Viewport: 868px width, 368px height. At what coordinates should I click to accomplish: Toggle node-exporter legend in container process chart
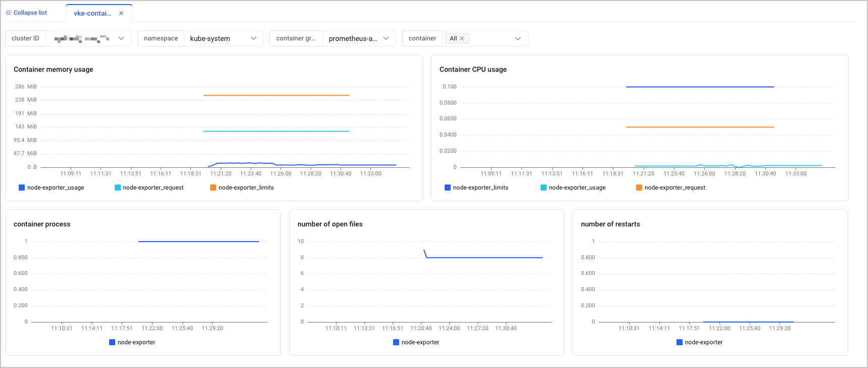[x=132, y=342]
